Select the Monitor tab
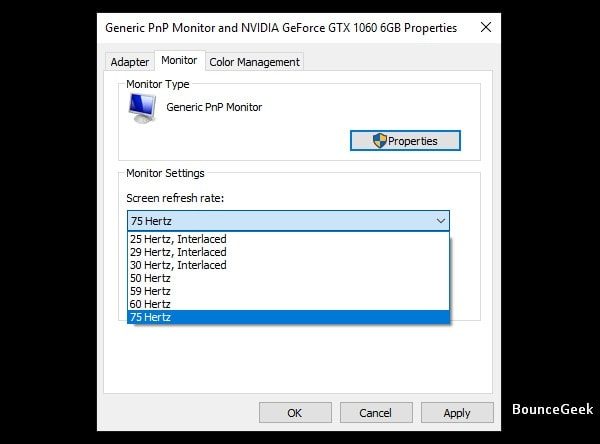The height and width of the screenshot is (444, 600). pyautogui.click(x=179, y=60)
